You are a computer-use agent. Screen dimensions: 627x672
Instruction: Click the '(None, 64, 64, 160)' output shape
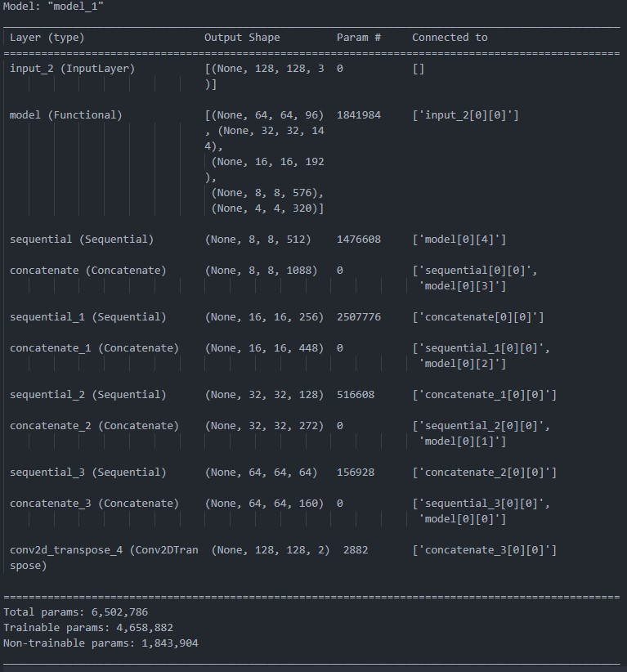click(264, 504)
